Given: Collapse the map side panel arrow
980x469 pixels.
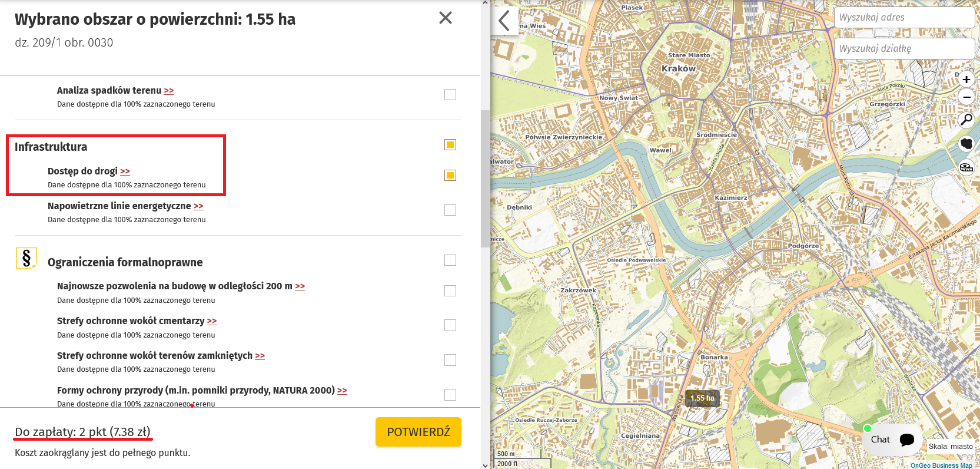Looking at the screenshot, I should (x=504, y=21).
